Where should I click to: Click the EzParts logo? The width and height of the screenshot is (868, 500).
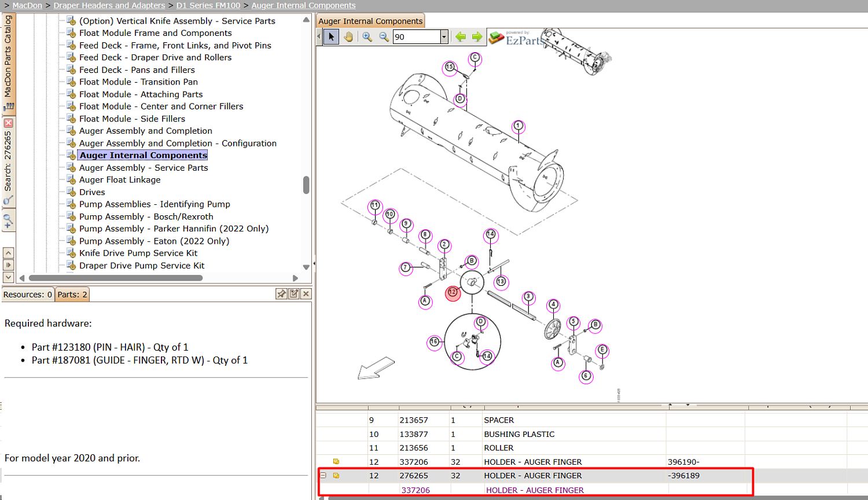tap(517, 38)
